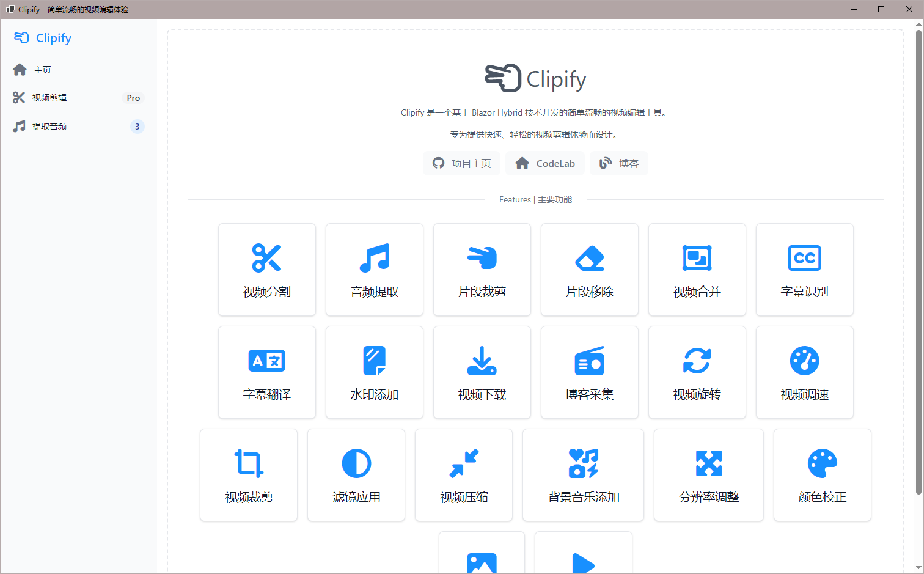Open the 背景音乐添加 feature card
Viewport: 924px width, 574px height.
[583, 475]
